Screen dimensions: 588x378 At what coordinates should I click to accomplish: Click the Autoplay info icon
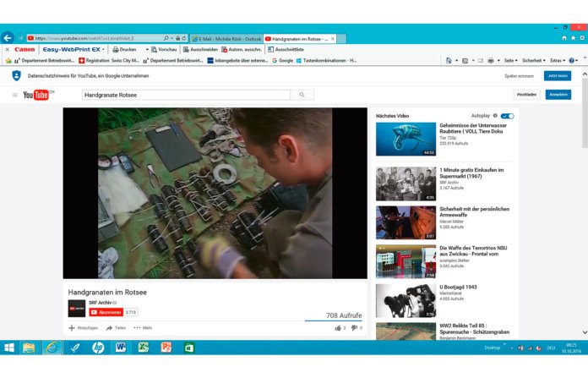click(495, 116)
